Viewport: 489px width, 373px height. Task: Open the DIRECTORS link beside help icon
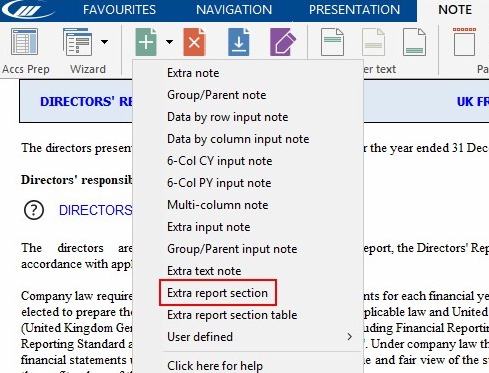pyautogui.click(x=95, y=210)
